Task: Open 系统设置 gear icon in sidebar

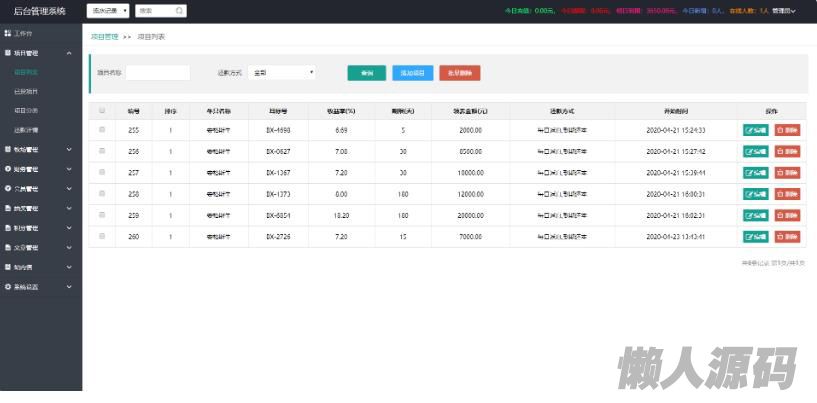Action: click(x=8, y=287)
